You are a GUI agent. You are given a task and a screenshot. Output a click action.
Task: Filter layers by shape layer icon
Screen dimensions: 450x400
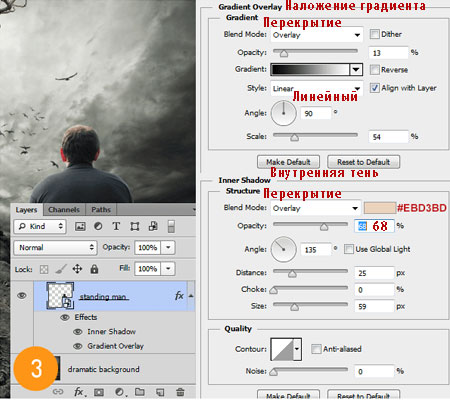coord(135,227)
